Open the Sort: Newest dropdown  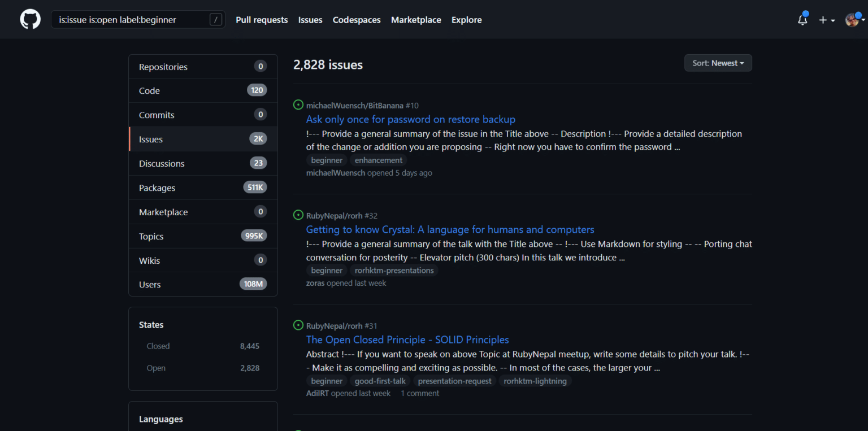point(718,63)
